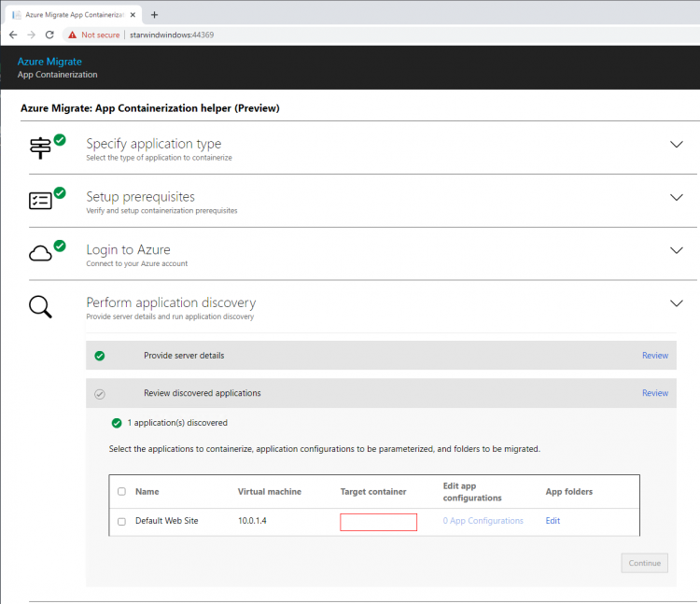This screenshot has width=700, height=604.
Task: Click the Provide server details step bar
Action: (x=381, y=356)
